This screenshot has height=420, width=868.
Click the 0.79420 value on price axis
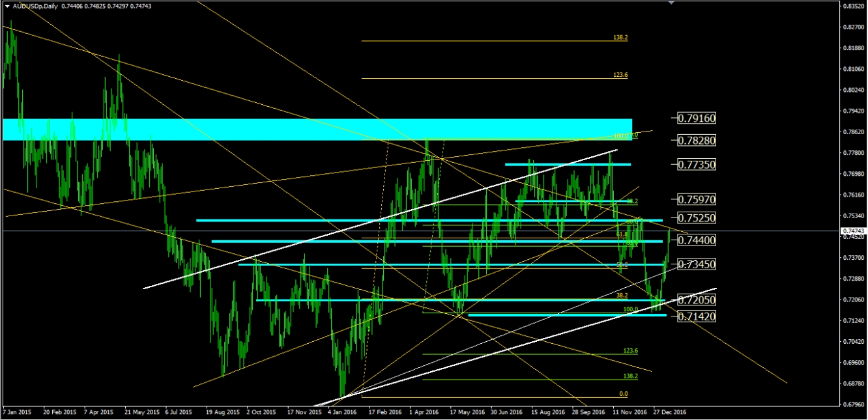point(854,111)
